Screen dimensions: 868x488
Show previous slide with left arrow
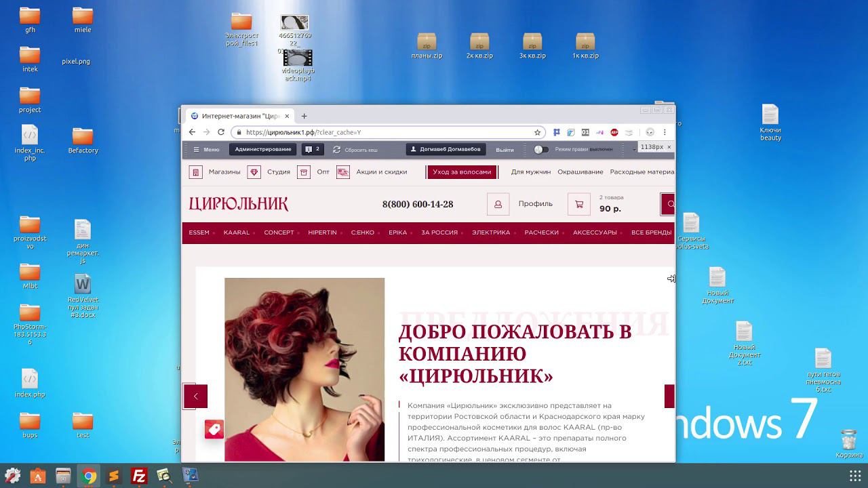point(195,396)
